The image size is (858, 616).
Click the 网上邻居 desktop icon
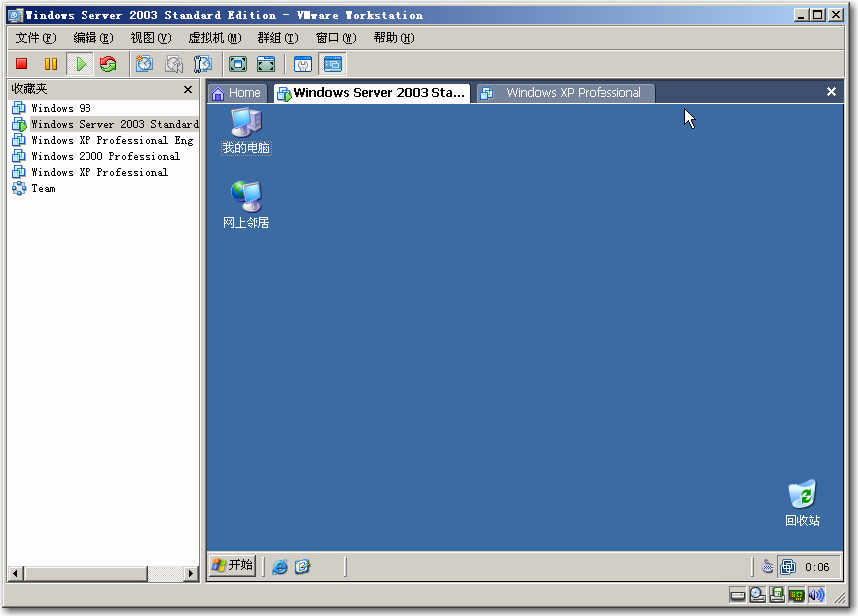pyautogui.click(x=247, y=205)
